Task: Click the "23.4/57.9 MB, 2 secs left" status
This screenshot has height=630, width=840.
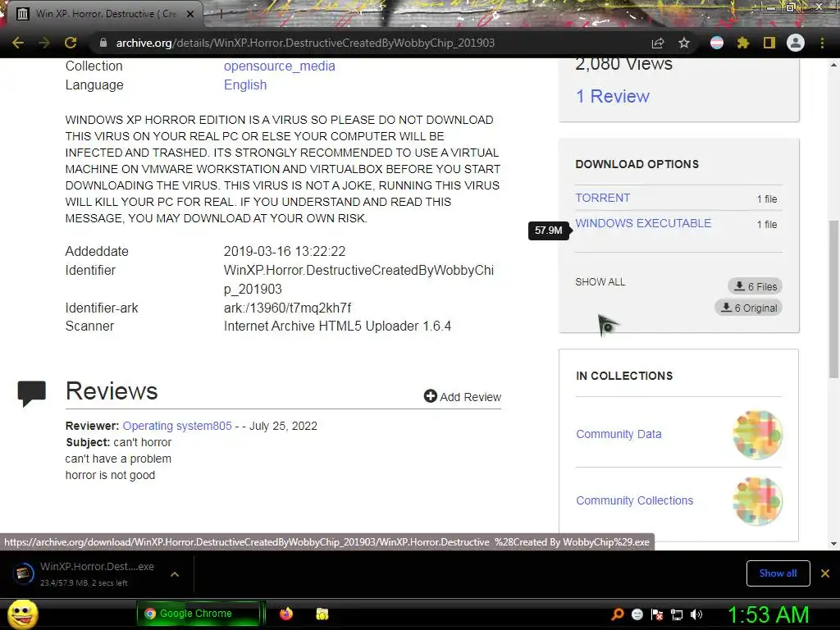Action: 84,583
